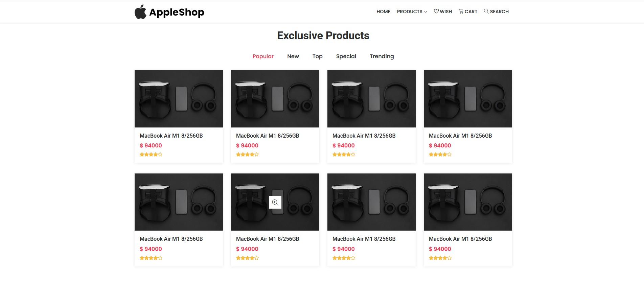Open the Special tab
Screen dimensions: 644x282
[346, 56]
